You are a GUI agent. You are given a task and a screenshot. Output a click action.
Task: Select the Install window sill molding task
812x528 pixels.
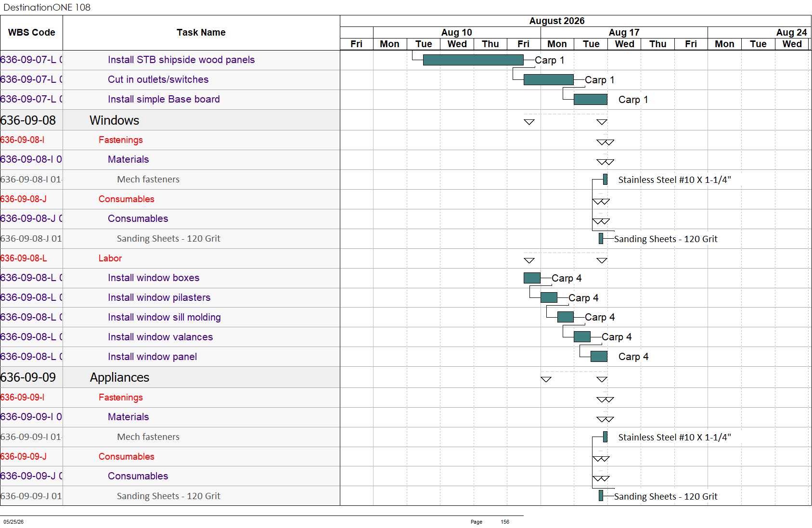pos(164,317)
